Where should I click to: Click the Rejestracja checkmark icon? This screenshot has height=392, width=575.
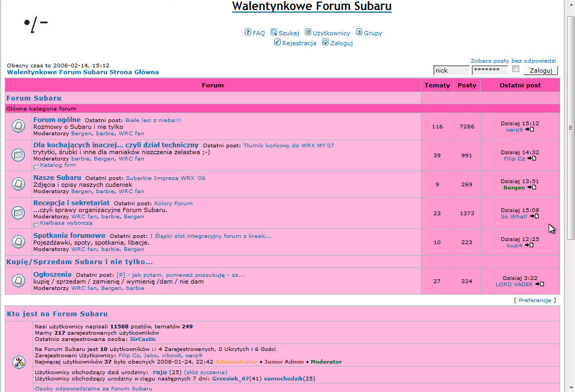pos(277,43)
